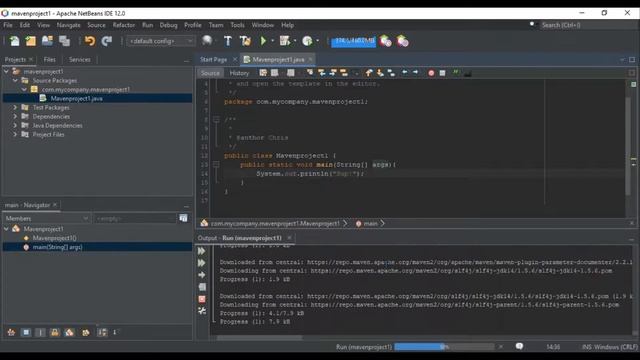
Task: Click the Redo arrow icon
Action: [x=107, y=41]
